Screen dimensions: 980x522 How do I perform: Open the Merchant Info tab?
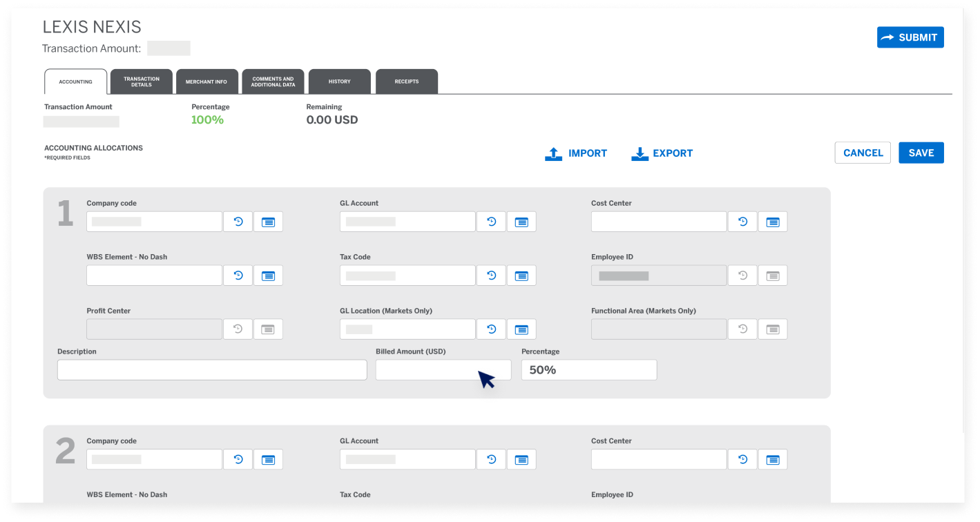click(x=206, y=81)
